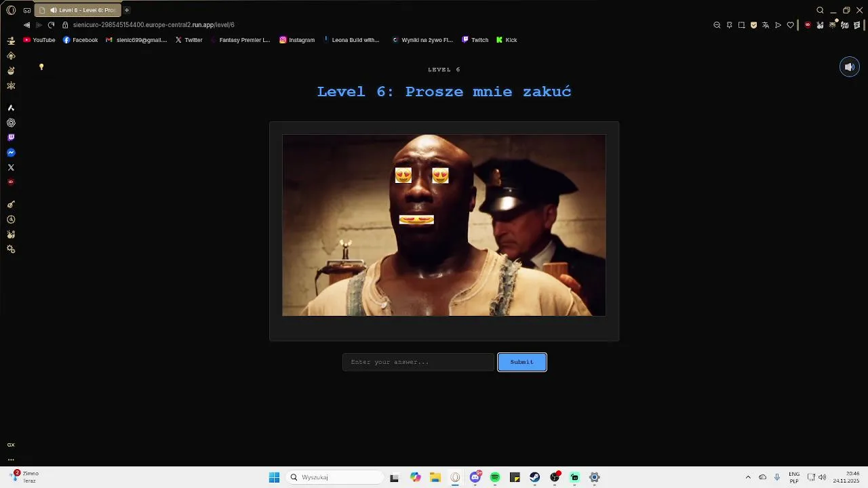Open Messenger panel in sidebar
The image size is (868, 488).
[x=11, y=152]
